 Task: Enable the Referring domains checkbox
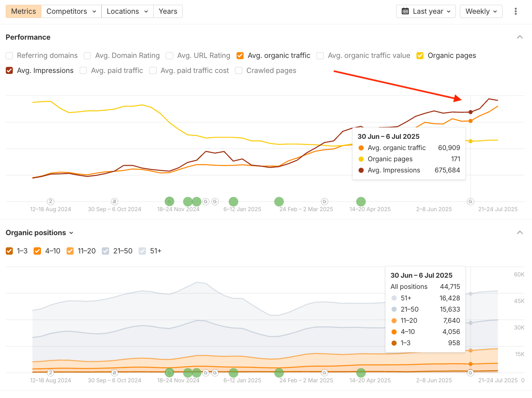pyautogui.click(x=10, y=56)
